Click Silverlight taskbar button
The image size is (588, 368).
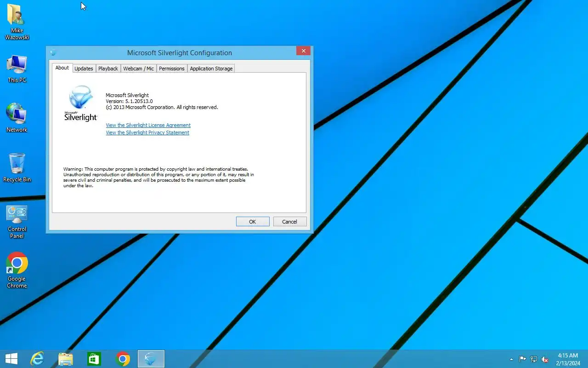coord(151,359)
